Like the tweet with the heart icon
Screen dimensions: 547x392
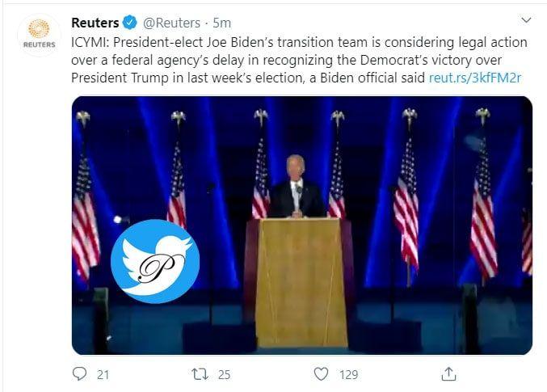click(321, 374)
